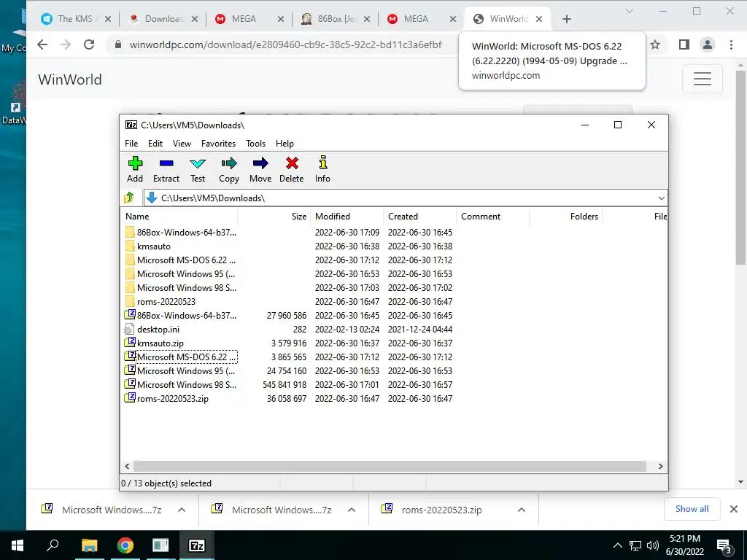This screenshot has width=747, height=560.
Task: Click the WinWorld site title link
Action: [x=70, y=79]
